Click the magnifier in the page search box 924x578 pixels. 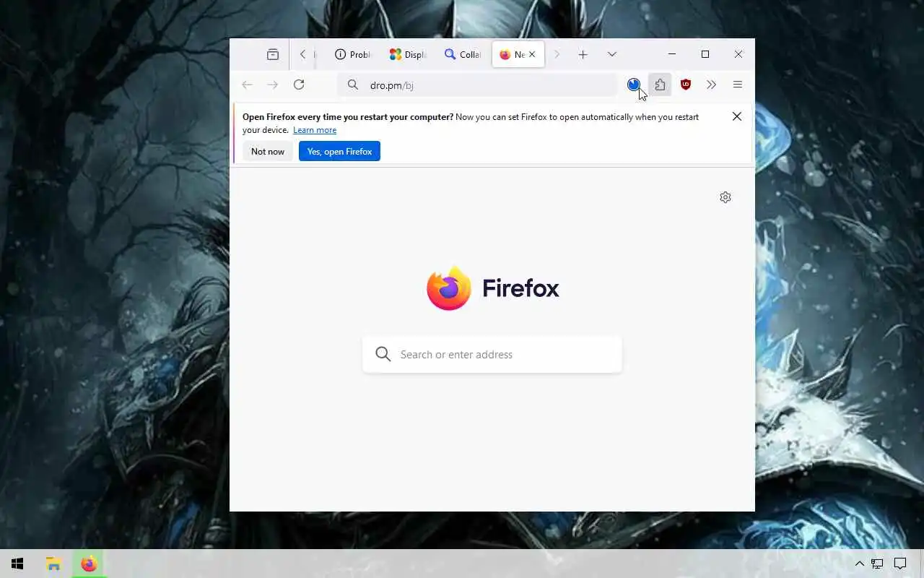click(383, 354)
